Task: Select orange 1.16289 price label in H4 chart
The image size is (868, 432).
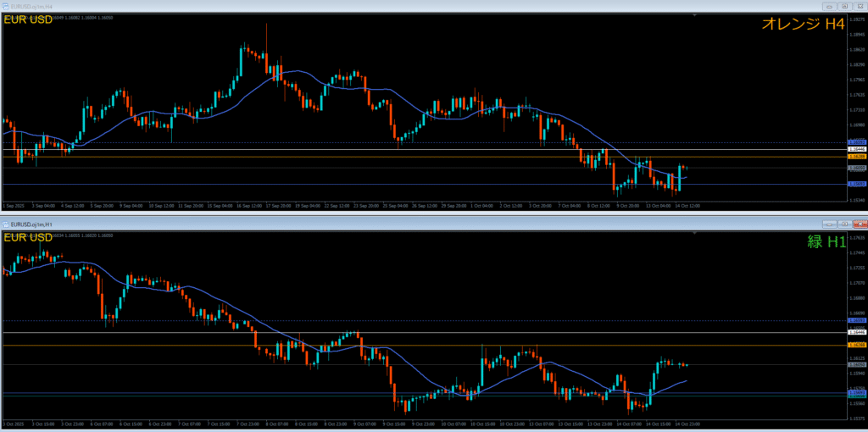Action: point(856,157)
